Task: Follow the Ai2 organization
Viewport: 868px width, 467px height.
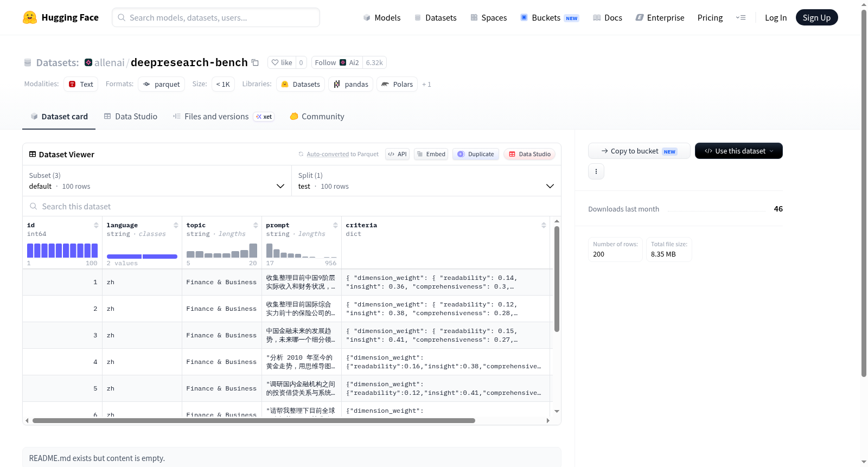Action: point(336,62)
